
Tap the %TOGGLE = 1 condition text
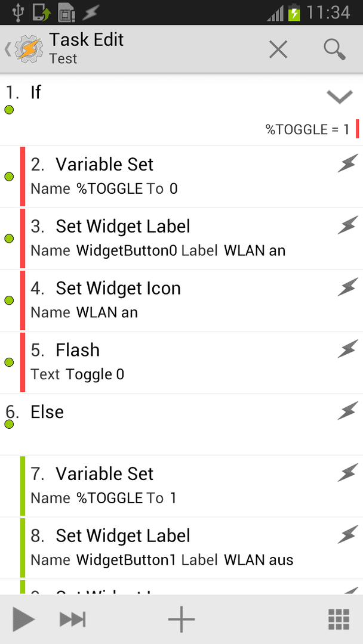(x=307, y=130)
